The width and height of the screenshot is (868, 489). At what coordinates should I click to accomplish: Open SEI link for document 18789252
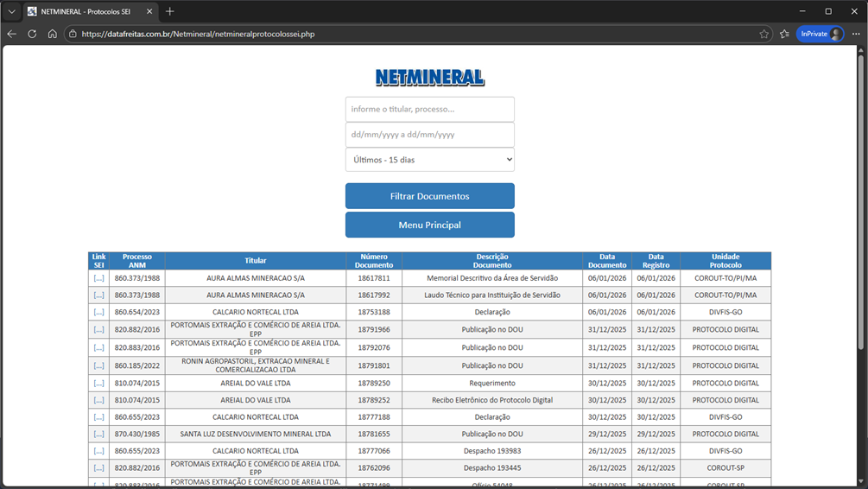[98, 400]
